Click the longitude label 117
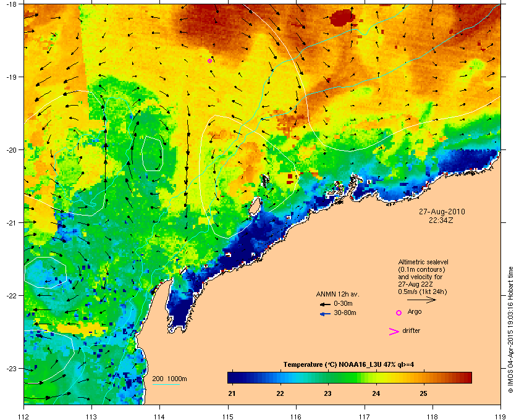 pos(365,416)
